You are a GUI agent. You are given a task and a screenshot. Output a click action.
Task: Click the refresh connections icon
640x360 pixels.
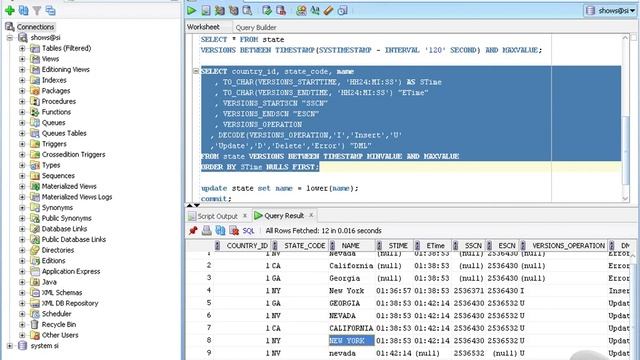24,11
